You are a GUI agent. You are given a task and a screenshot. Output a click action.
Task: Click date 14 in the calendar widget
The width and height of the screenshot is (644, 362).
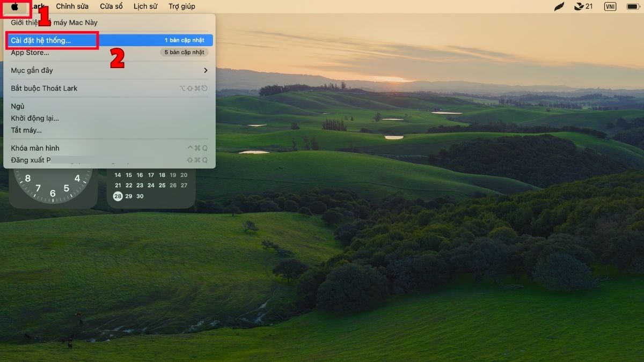[x=118, y=175]
